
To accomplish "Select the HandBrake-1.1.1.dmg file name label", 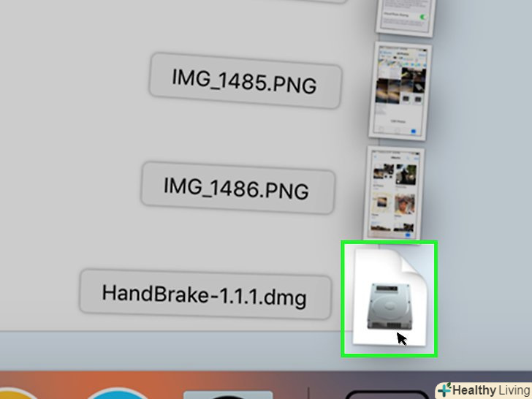I will [x=205, y=294].
